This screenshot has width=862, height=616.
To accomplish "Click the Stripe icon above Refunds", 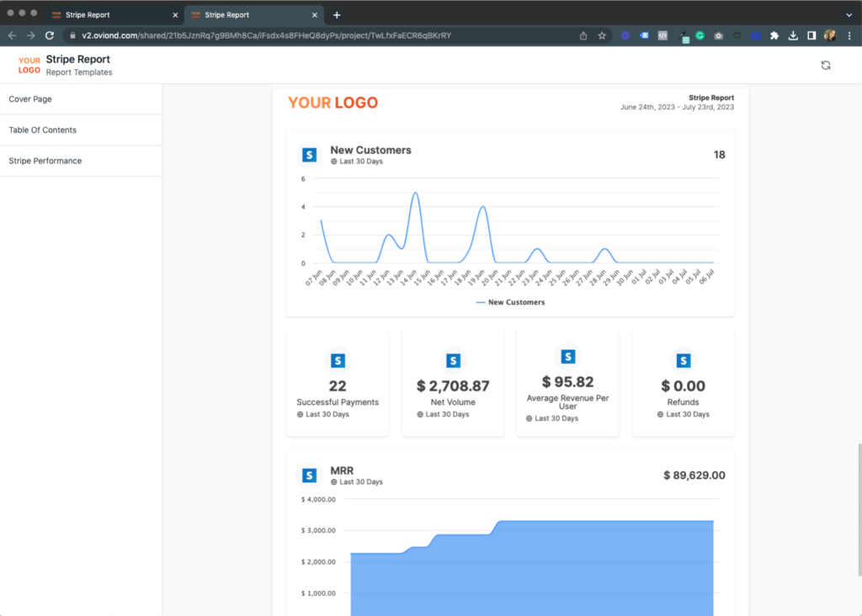I will [x=684, y=360].
